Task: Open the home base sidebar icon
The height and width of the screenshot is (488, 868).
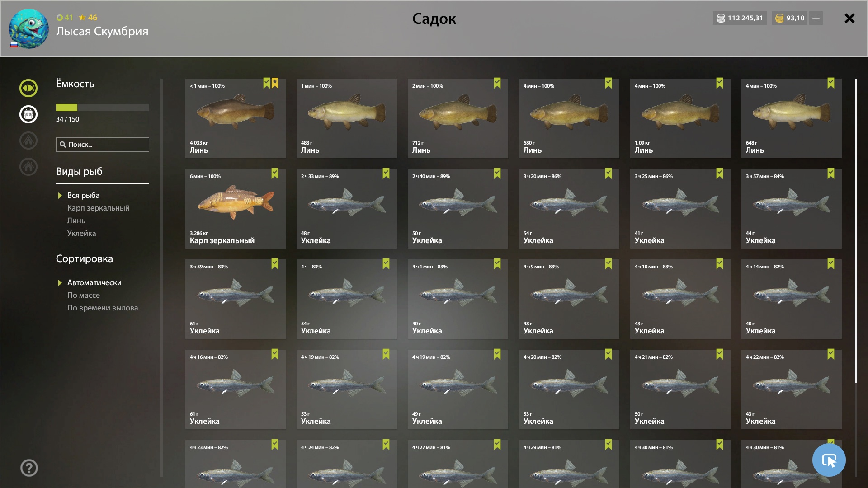Action: tap(28, 167)
